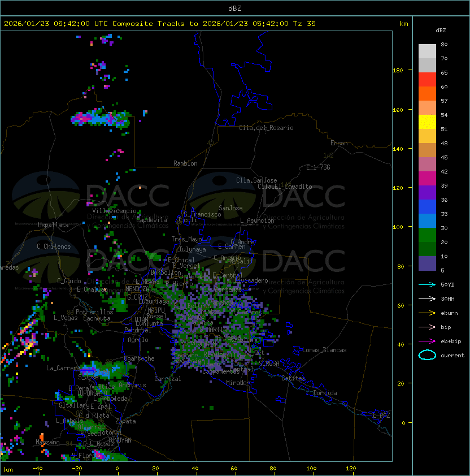Click the Ramblon place label
Viewport: 470px width, 476px height.
click(x=185, y=163)
